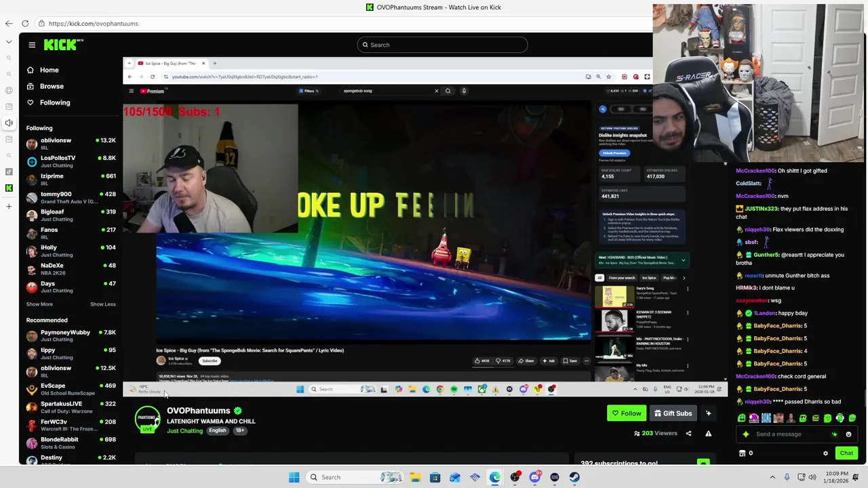Click JUSTINx323 username in chat
Image resolution: width=868 pixels, height=488 pixels.
(761, 209)
